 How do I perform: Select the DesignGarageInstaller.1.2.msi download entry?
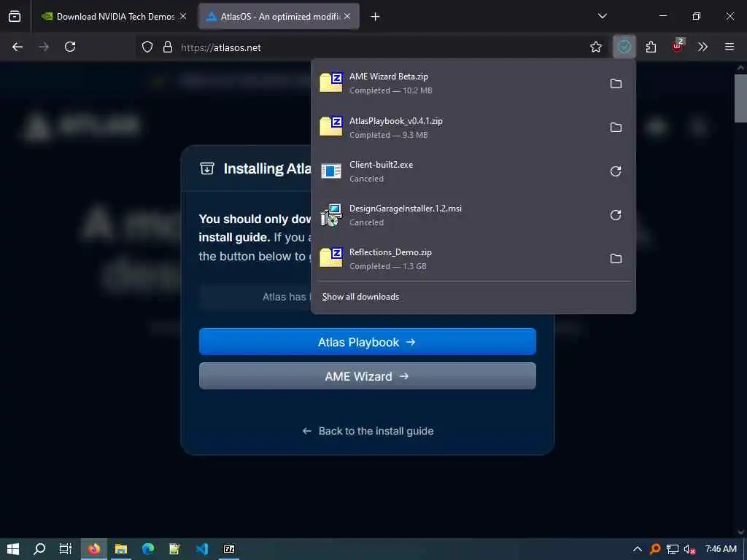click(x=473, y=215)
